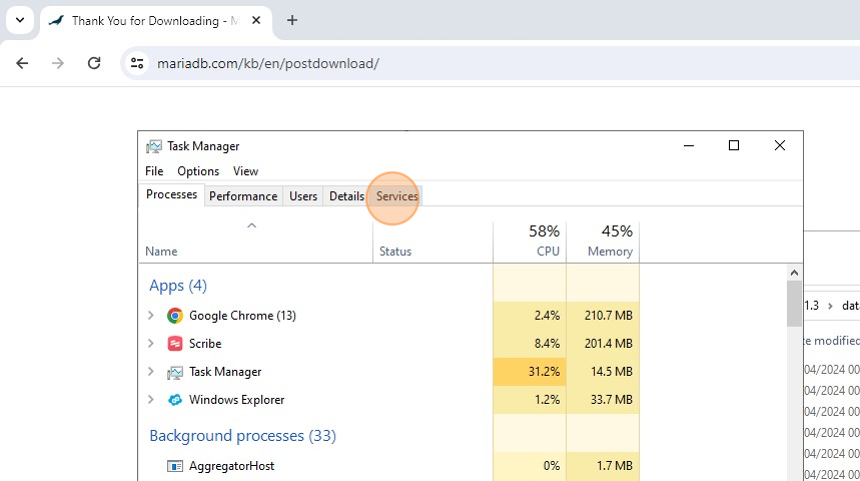Reload the page in Chrome

94,63
